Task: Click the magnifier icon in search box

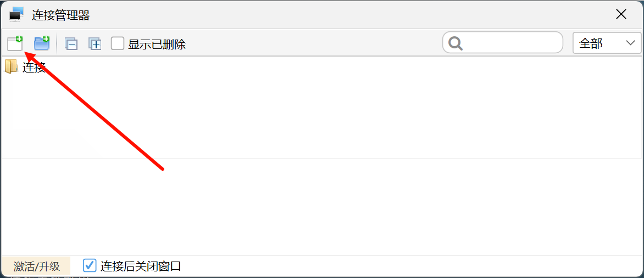Action: pos(456,43)
